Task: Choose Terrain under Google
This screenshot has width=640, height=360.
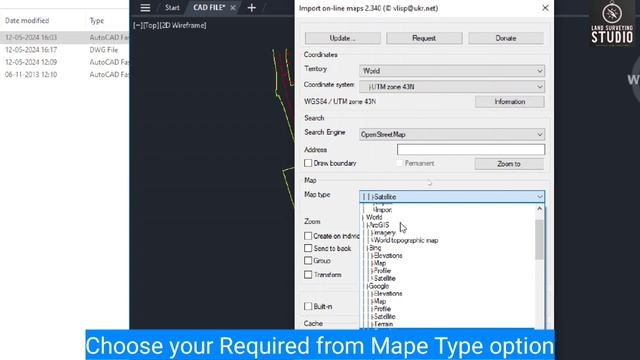Action: pyautogui.click(x=383, y=324)
